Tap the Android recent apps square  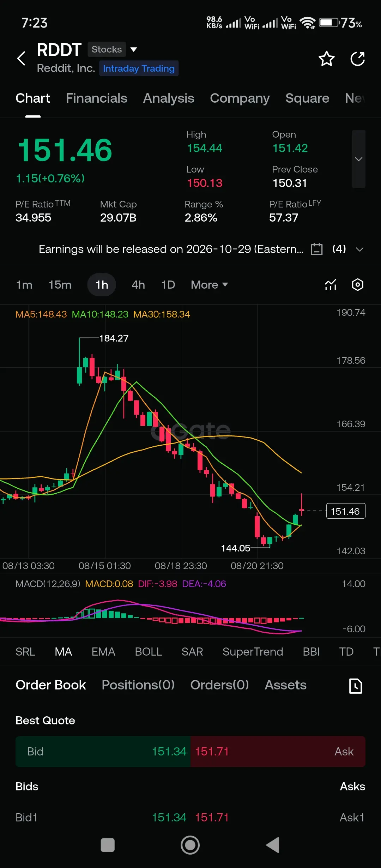coord(108,845)
